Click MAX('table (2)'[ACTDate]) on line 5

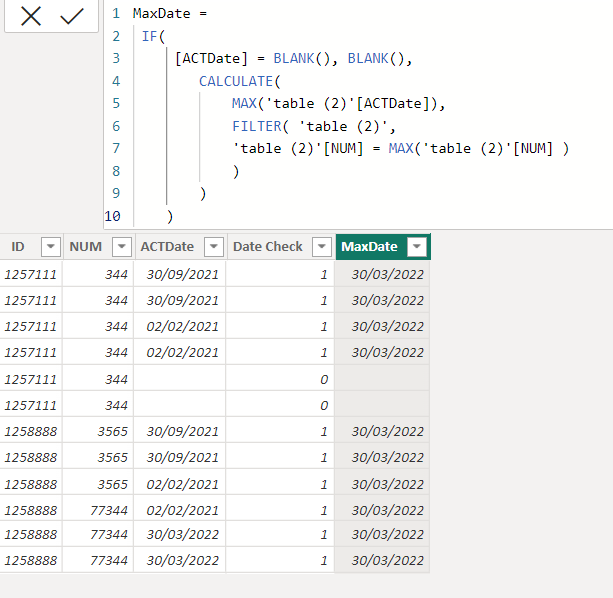coord(334,104)
